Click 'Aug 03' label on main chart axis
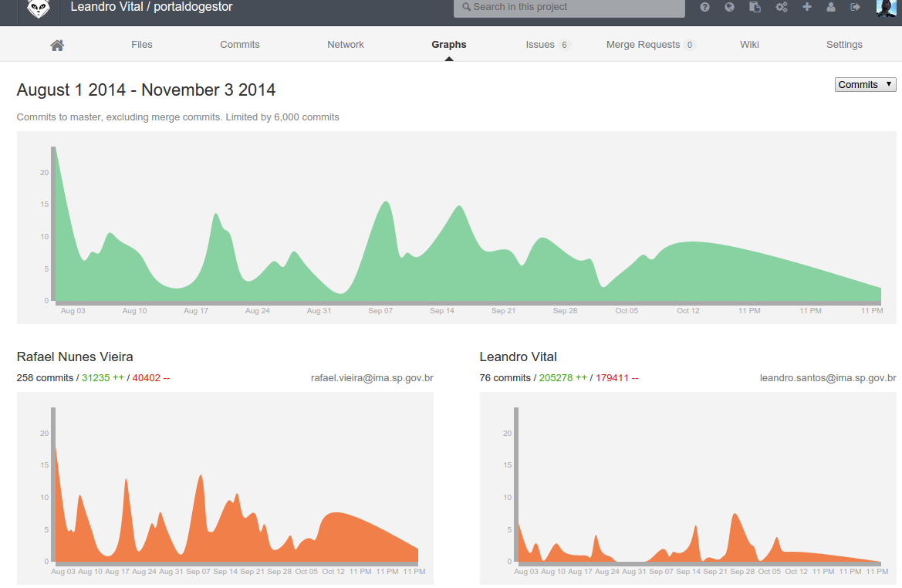Image resolution: width=902 pixels, height=588 pixels. 73,311
